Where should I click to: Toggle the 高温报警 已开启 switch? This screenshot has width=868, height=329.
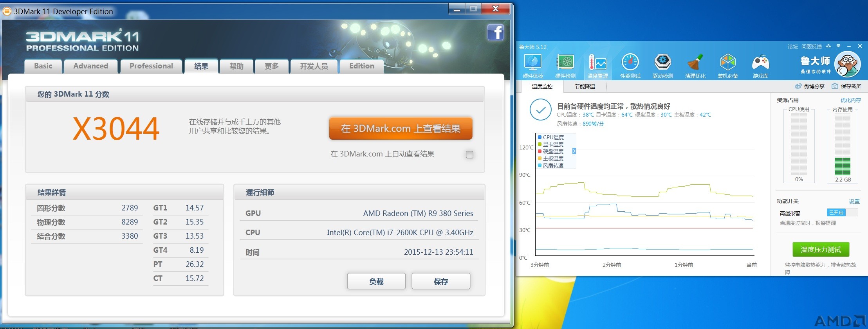click(x=842, y=212)
